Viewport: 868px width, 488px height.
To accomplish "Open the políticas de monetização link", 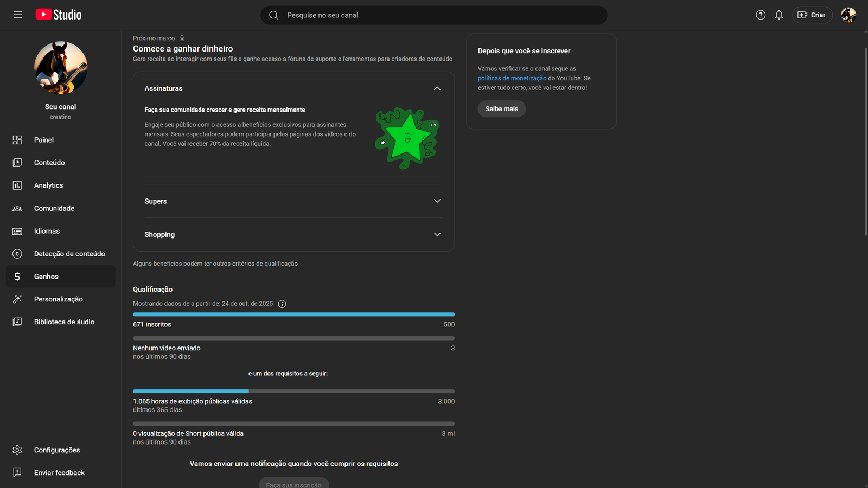I will click(512, 78).
